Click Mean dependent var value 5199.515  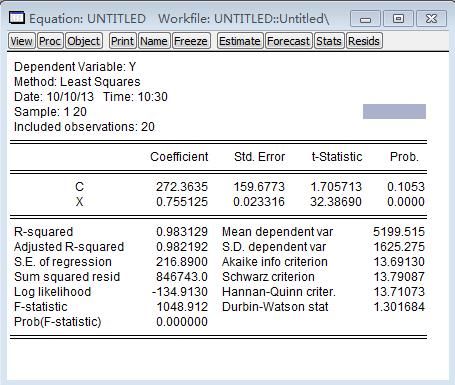tap(399, 232)
